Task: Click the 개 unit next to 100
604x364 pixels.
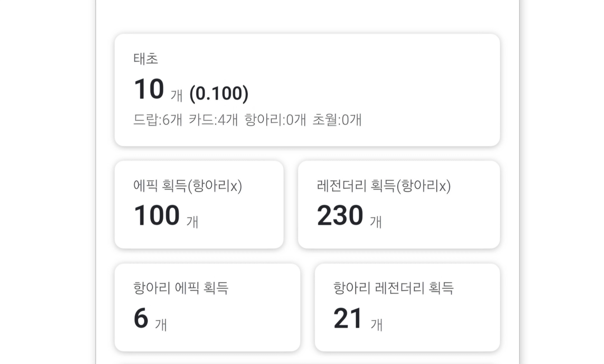Action: coord(192,222)
